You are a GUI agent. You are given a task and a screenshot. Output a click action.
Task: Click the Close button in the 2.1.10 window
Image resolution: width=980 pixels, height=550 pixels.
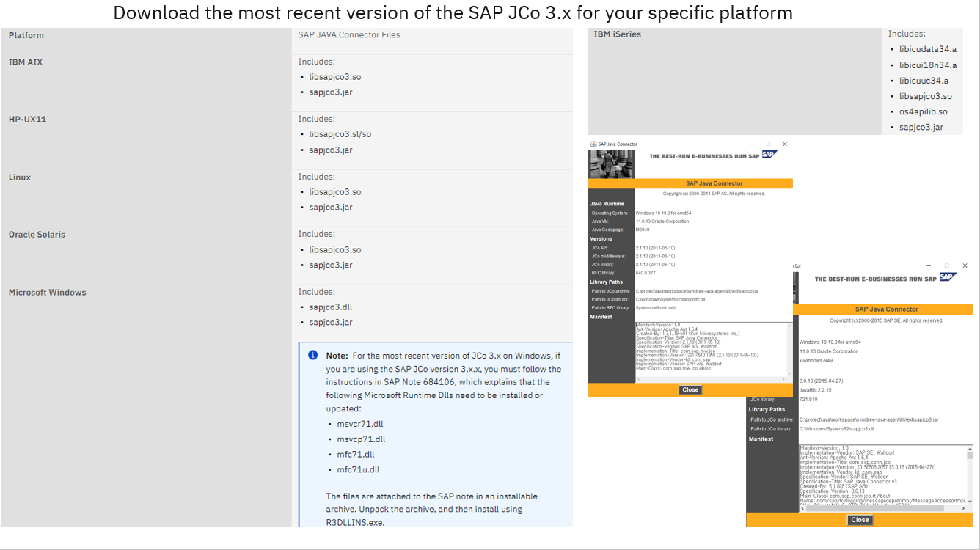690,390
